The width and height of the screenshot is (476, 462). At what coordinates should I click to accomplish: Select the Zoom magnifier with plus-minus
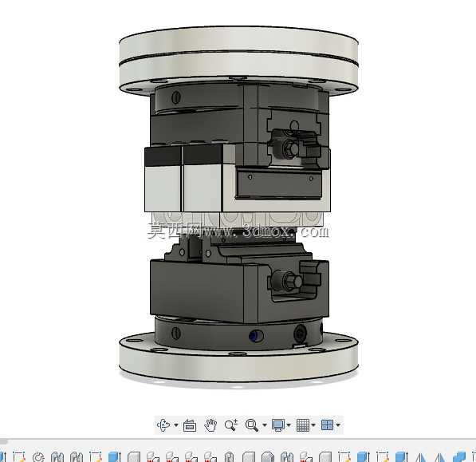[x=231, y=425]
